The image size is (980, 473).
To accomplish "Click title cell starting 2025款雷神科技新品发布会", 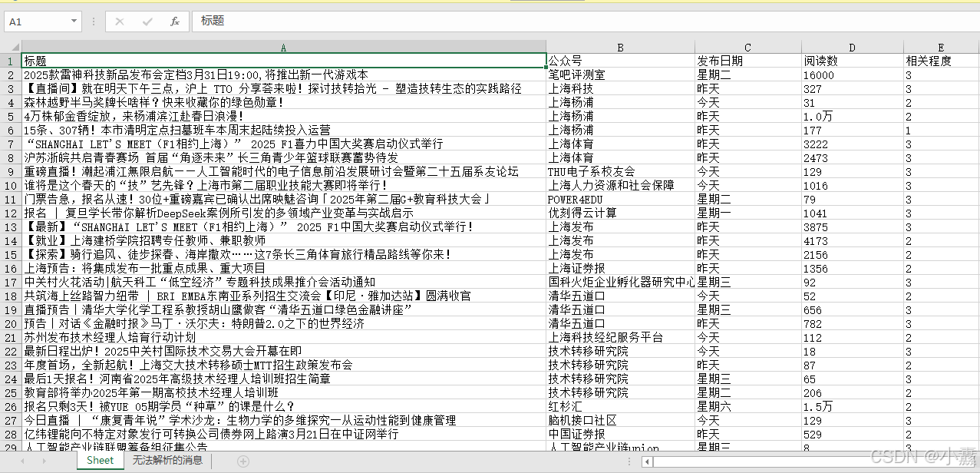I will (x=283, y=75).
